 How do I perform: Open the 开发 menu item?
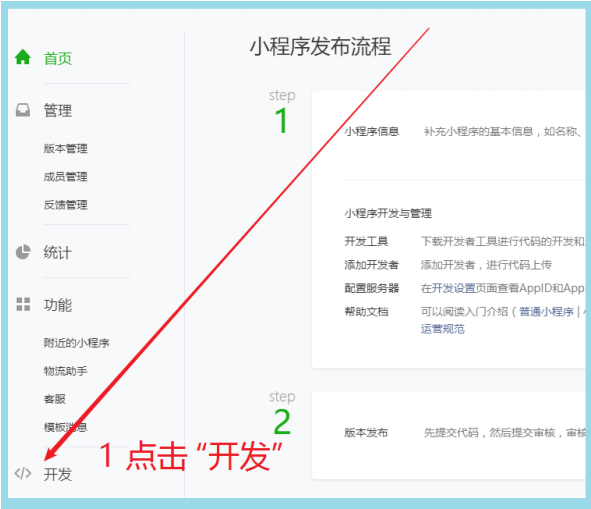(x=58, y=474)
